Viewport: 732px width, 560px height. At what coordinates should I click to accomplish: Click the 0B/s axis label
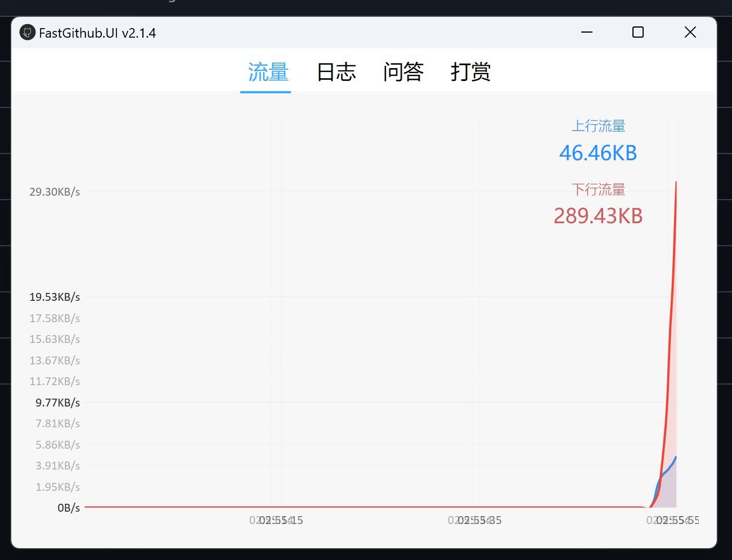[69, 507]
